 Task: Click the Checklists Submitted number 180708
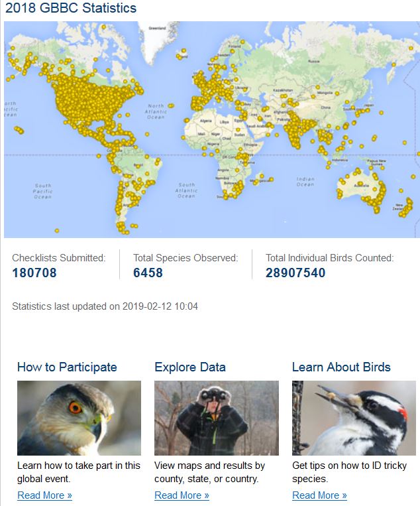click(x=34, y=273)
